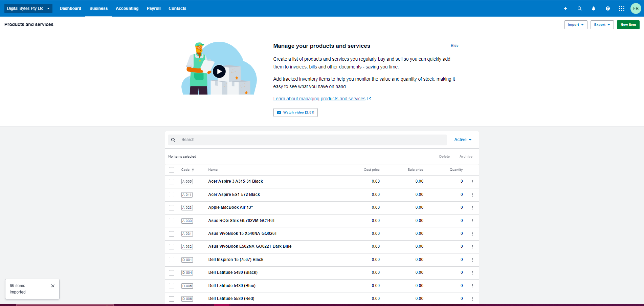
Task: Open options menu for Dell Inspiron 15 row
Action: [x=472, y=260]
